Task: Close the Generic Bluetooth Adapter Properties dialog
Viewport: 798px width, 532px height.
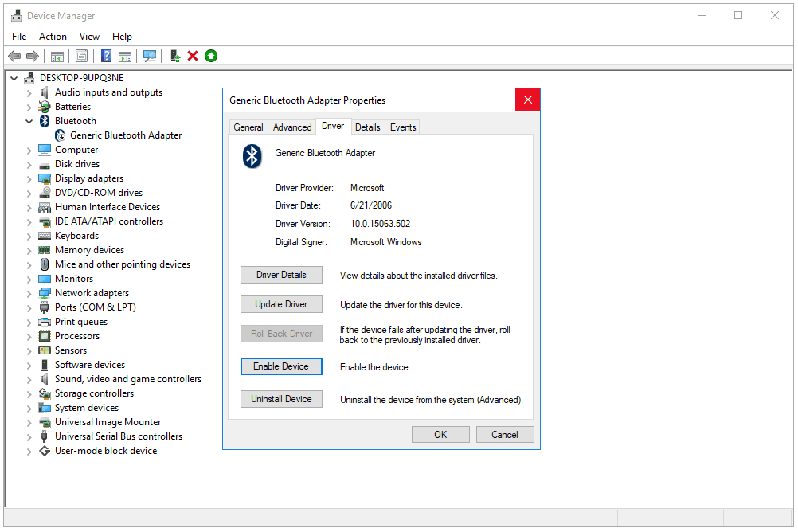Action: 528,100
